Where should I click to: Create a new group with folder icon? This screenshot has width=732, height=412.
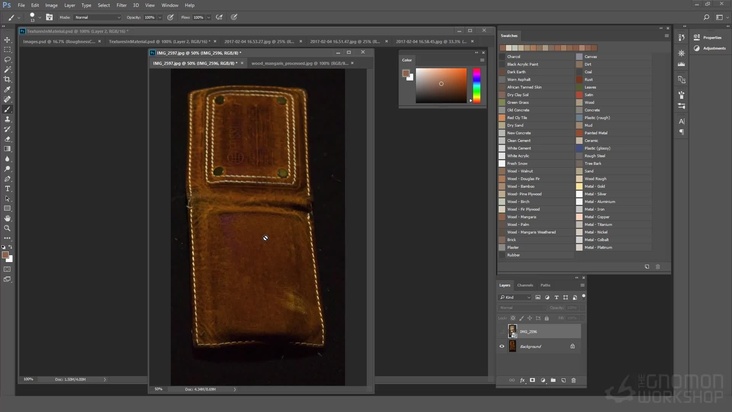point(553,380)
